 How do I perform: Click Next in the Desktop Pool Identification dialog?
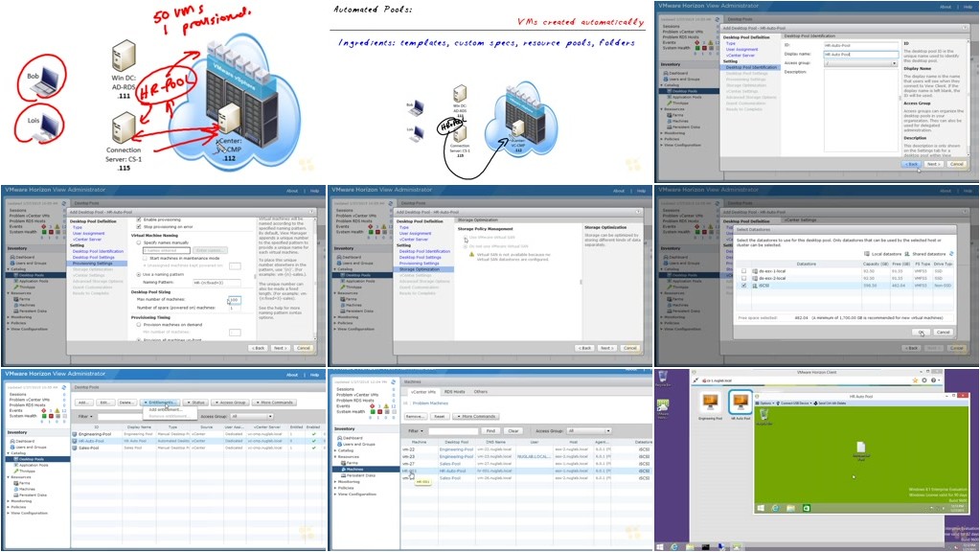tap(932, 164)
